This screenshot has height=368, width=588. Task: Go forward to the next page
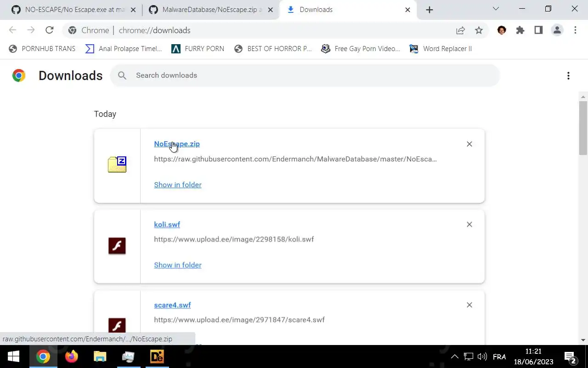(31, 30)
